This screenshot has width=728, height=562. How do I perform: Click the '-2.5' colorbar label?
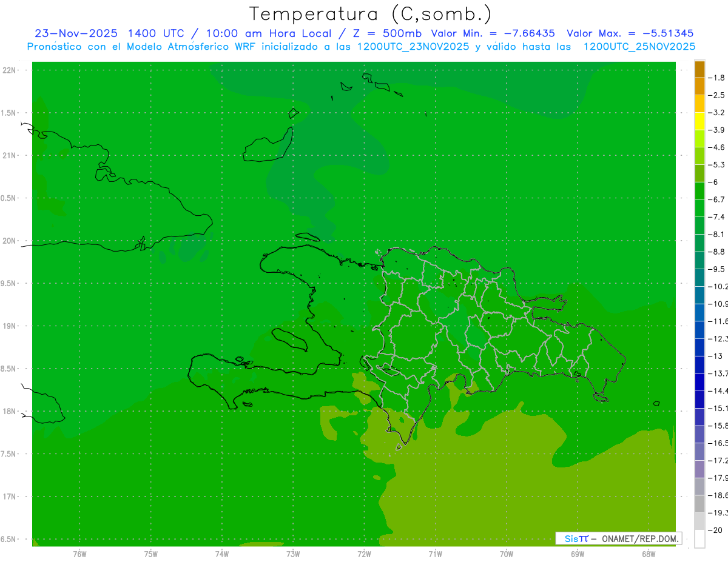(x=717, y=95)
